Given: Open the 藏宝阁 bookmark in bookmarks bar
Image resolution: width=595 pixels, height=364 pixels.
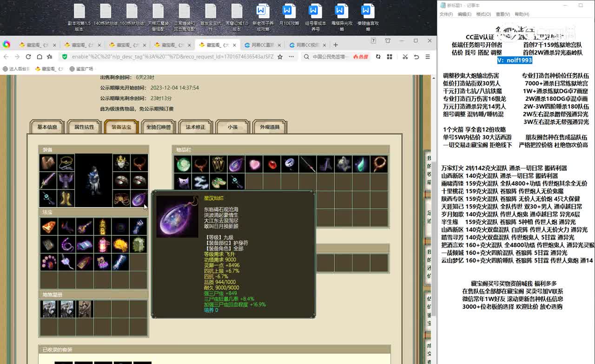Looking at the screenshot, I should (49, 69).
